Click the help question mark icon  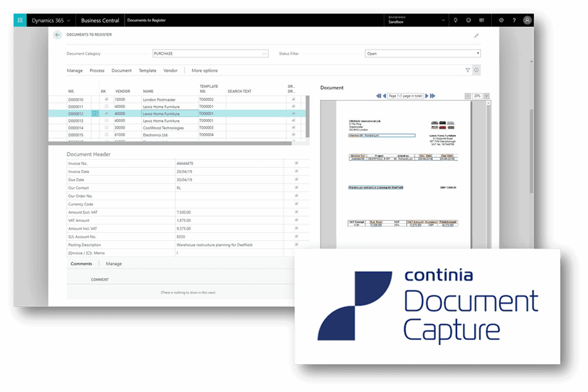(514, 20)
